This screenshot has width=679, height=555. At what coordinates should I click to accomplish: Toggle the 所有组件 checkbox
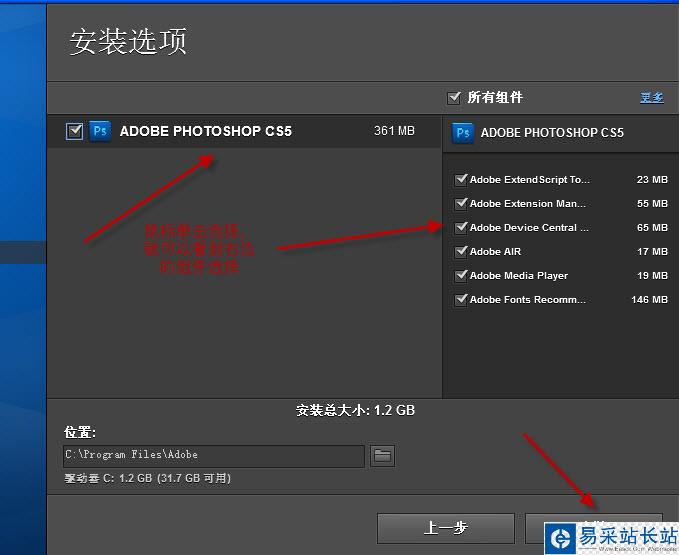[x=453, y=97]
